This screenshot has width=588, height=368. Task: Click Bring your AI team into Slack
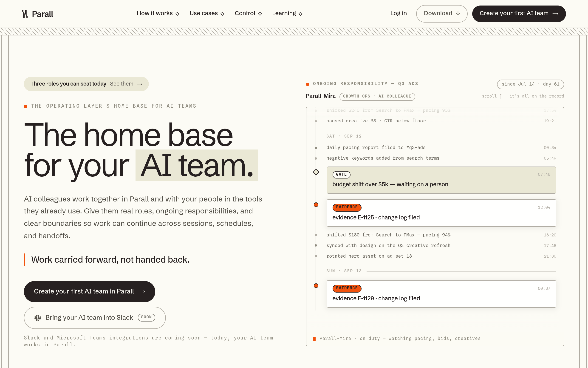[x=95, y=318]
